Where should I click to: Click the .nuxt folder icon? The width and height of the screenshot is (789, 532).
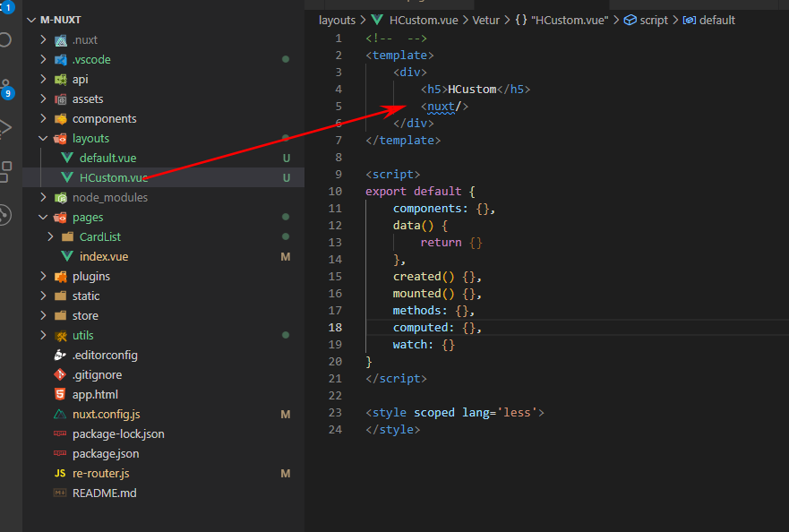click(60, 40)
